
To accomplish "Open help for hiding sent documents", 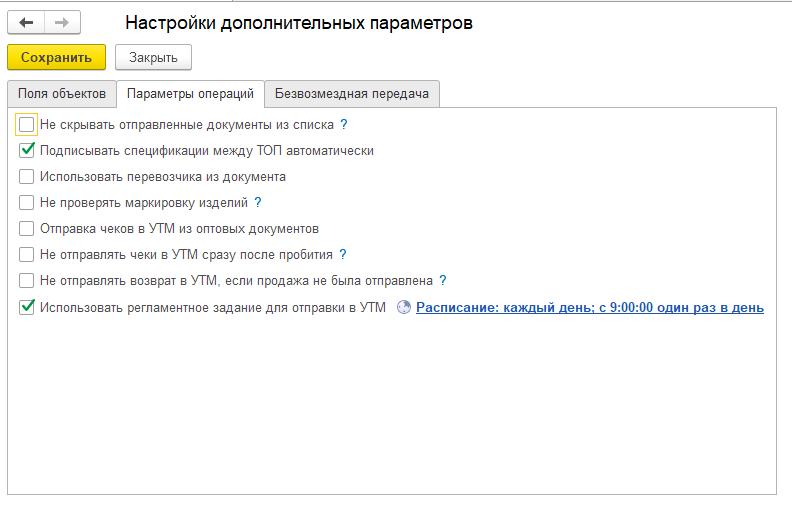I will pyautogui.click(x=344, y=124).
